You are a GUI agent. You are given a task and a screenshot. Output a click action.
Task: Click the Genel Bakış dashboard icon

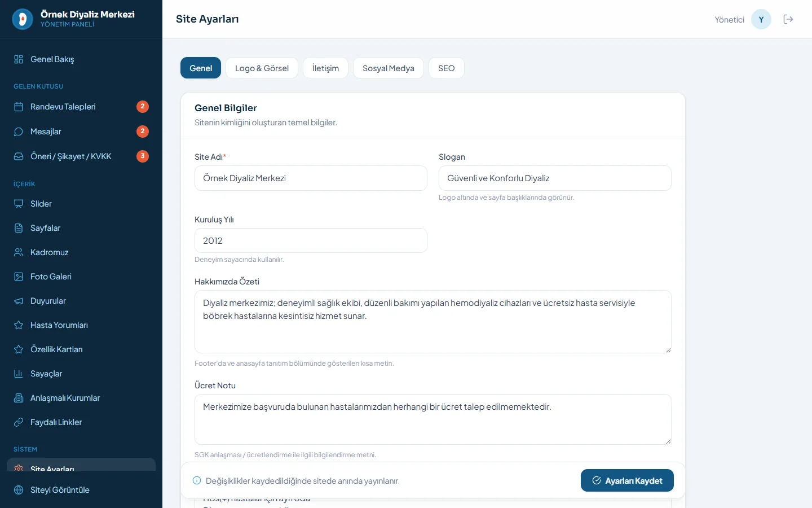(19, 59)
